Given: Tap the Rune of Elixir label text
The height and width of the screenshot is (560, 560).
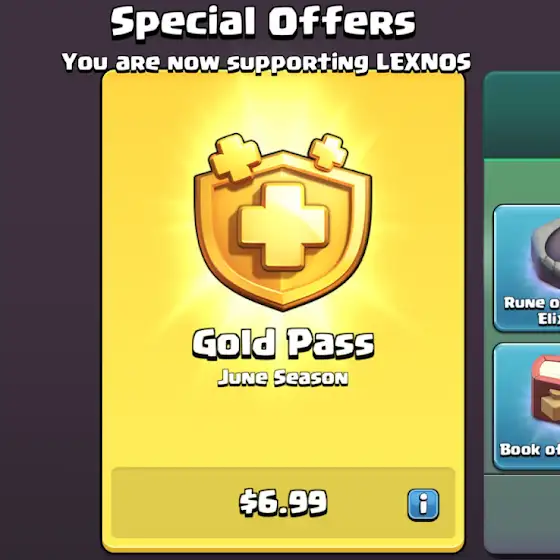Looking at the screenshot, I should 532,310.
